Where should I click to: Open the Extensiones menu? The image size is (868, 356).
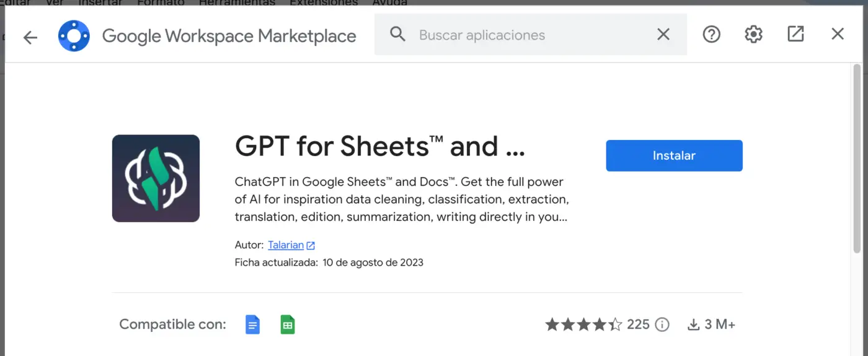pos(324,2)
